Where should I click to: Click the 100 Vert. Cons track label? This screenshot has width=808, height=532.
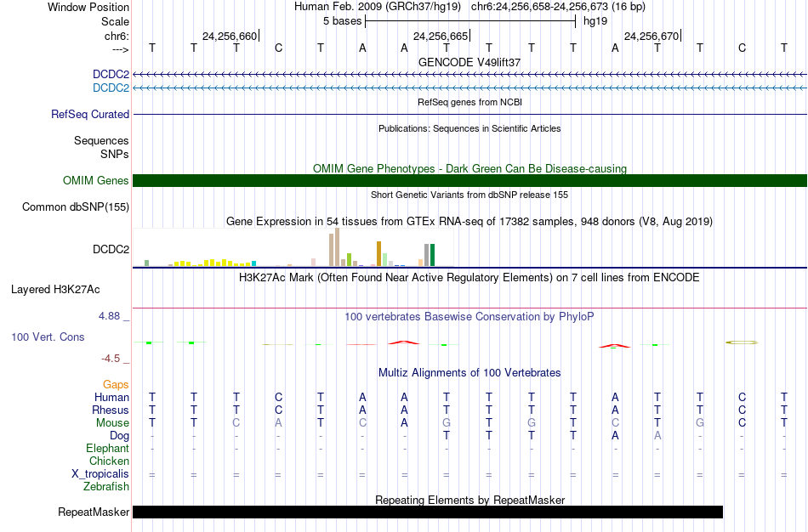pos(48,337)
